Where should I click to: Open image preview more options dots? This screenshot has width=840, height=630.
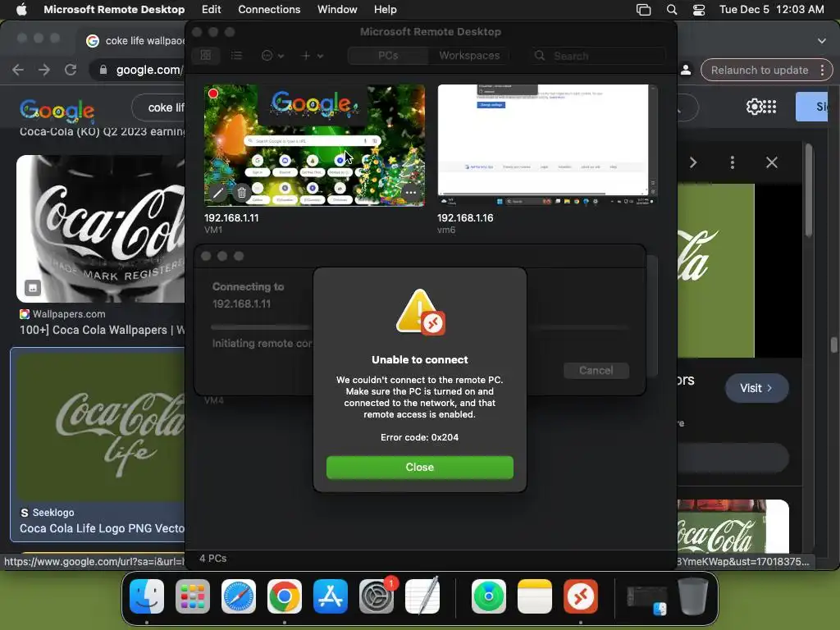[733, 162]
